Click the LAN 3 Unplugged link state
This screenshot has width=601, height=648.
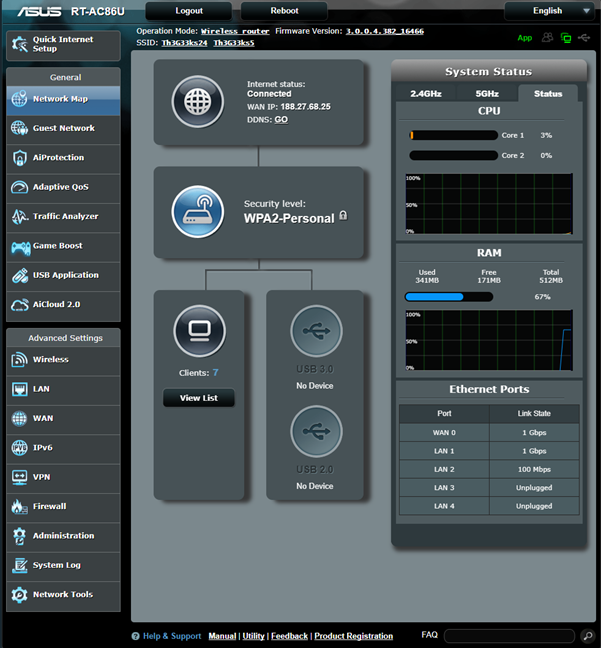click(534, 488)
